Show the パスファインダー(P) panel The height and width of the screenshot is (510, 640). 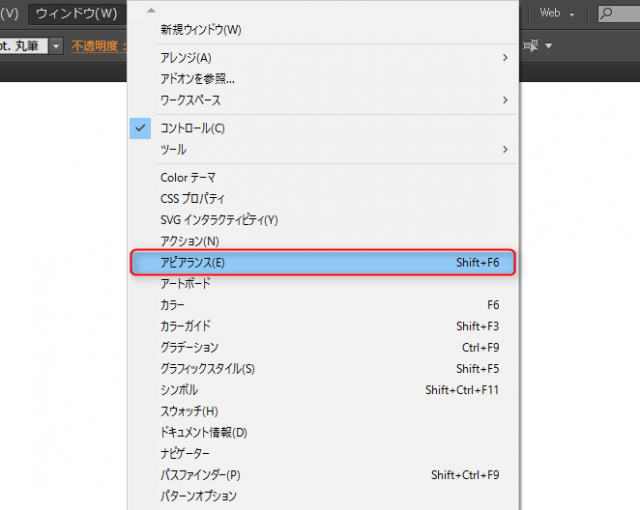coord(200,475)
